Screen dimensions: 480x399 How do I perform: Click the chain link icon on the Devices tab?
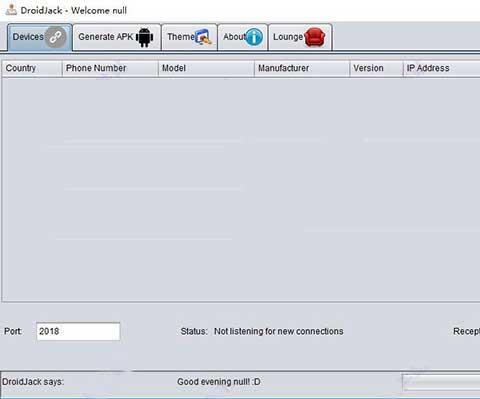tap(55, 37)
